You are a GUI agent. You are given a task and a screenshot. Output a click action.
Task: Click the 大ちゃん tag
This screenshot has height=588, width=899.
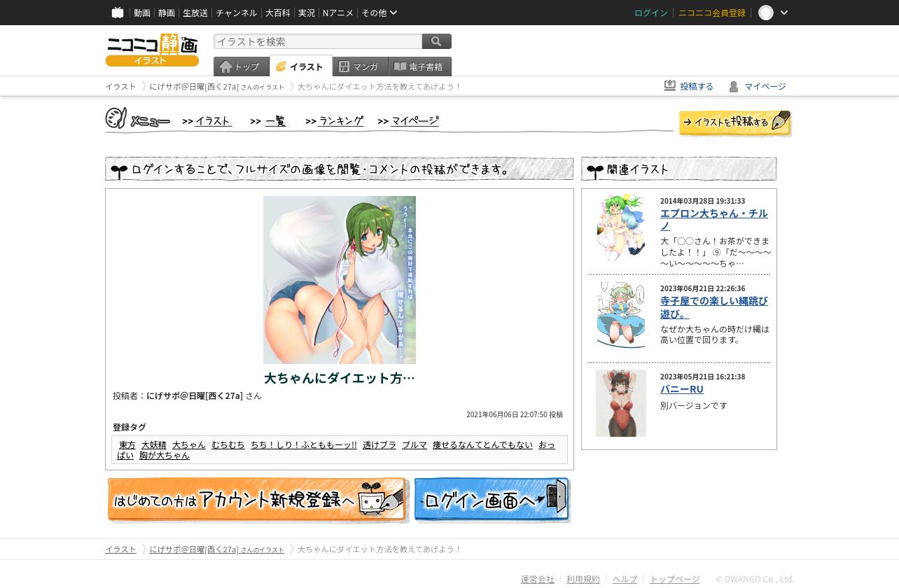[189, 444]
